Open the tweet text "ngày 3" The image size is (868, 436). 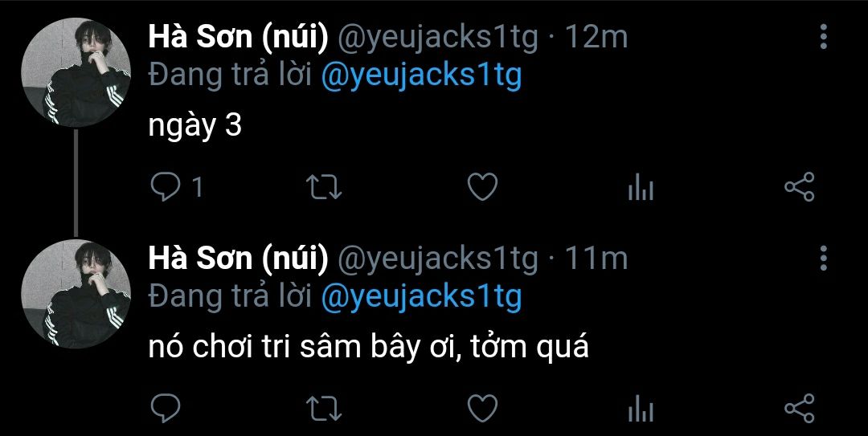[195, 126]
